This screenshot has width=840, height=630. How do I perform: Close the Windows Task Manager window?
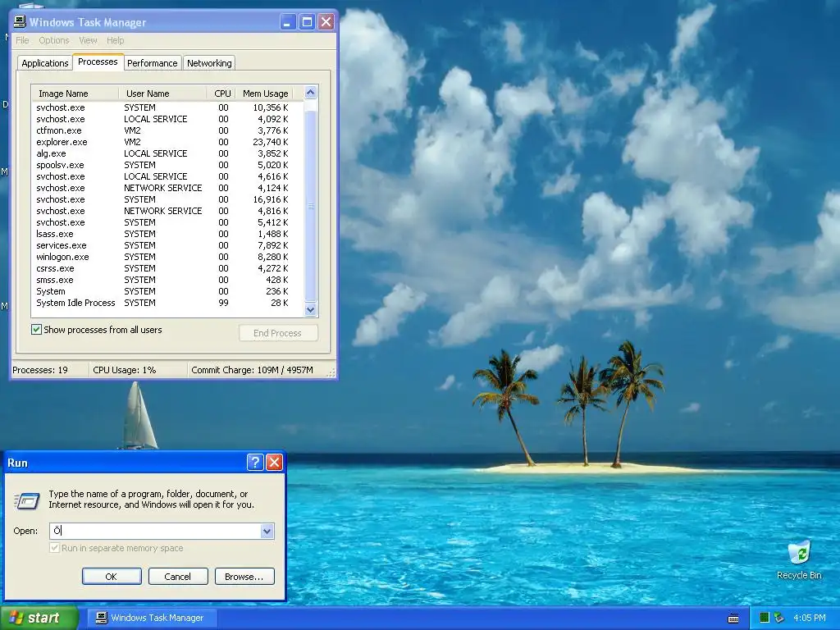326,22
